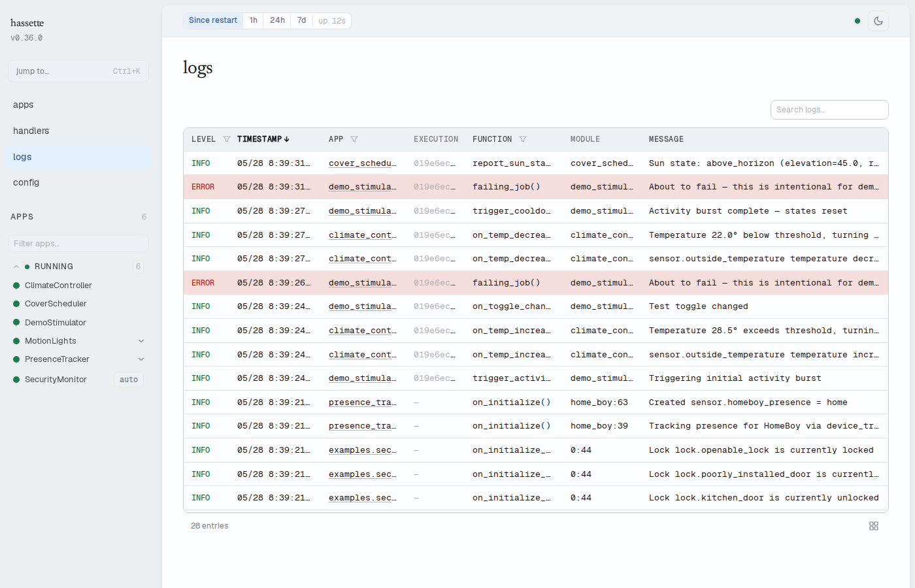Open app link in Activity burst complete row
The image size is (915, 588).
pyautogui.click(x=362, y=211)
